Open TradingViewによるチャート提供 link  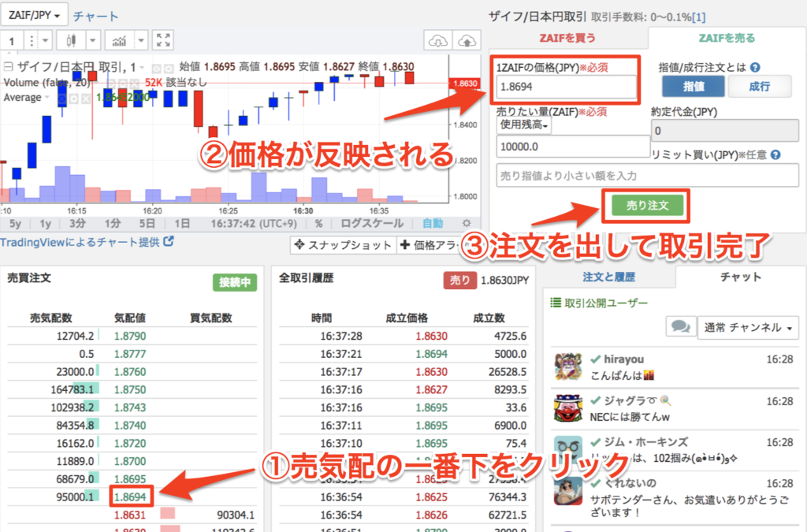pyautogui.click(x=87, y=242)
